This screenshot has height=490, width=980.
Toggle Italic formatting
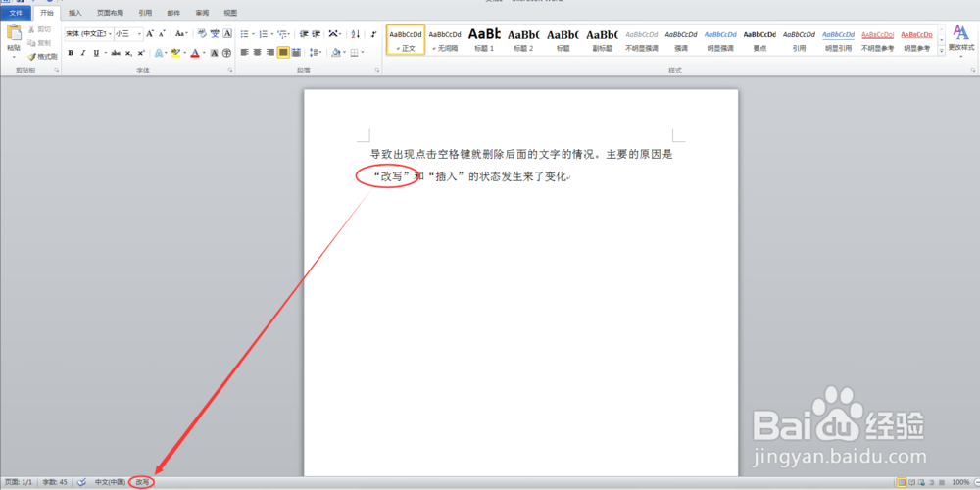tap(83, 53)
